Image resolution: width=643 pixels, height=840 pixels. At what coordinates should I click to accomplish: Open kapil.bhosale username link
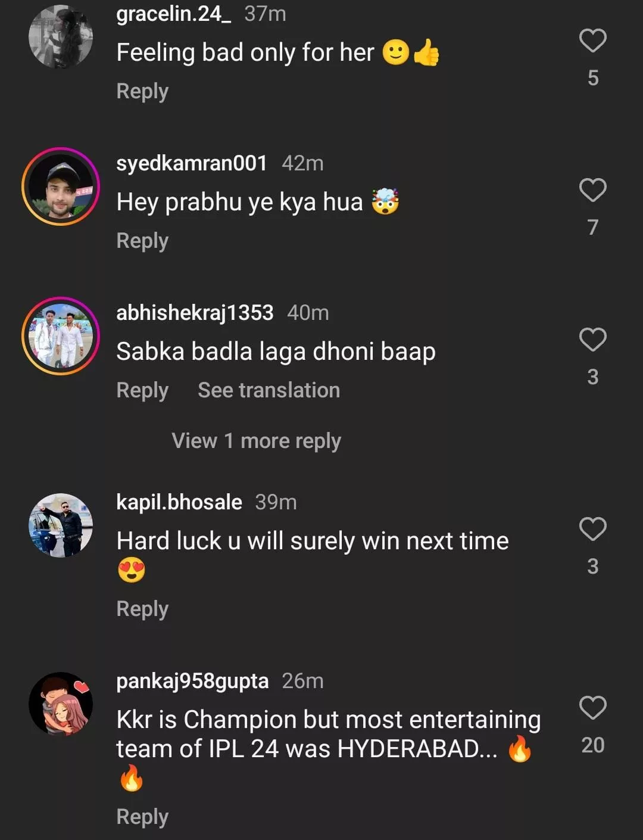click(x=179, y=502)
